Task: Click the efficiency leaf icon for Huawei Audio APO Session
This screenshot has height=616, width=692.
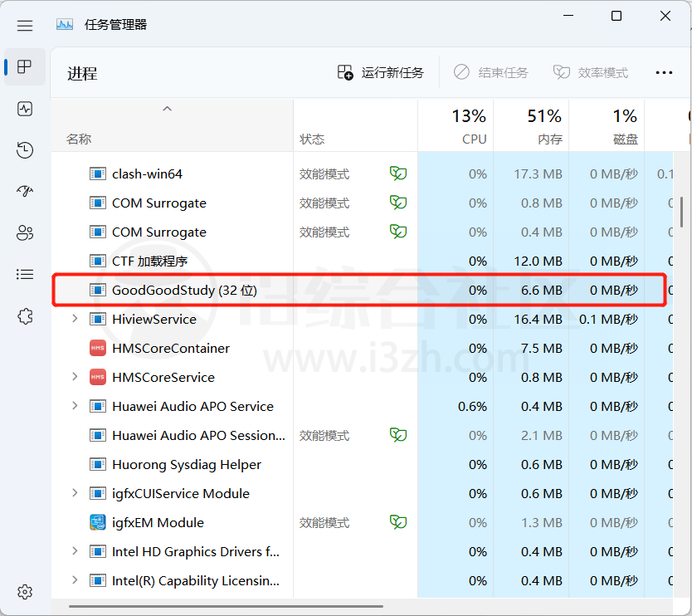Action: (x=398, y=435)
